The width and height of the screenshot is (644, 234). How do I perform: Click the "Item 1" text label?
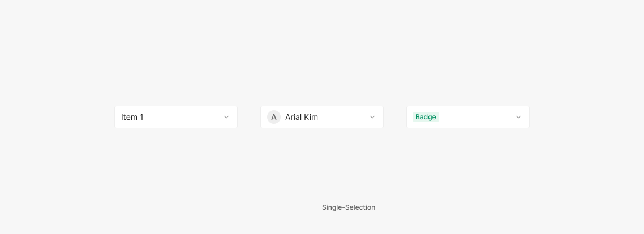(x=132, y=117)
